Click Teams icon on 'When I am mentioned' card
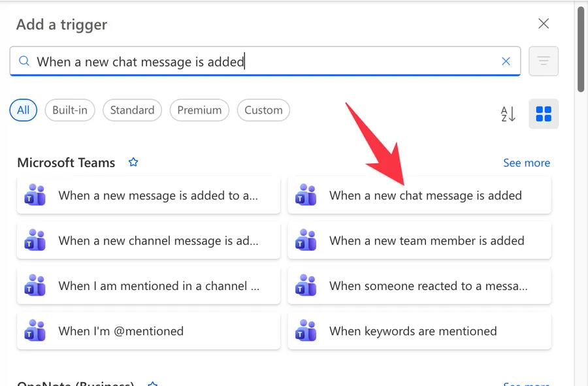 point(35,285)
